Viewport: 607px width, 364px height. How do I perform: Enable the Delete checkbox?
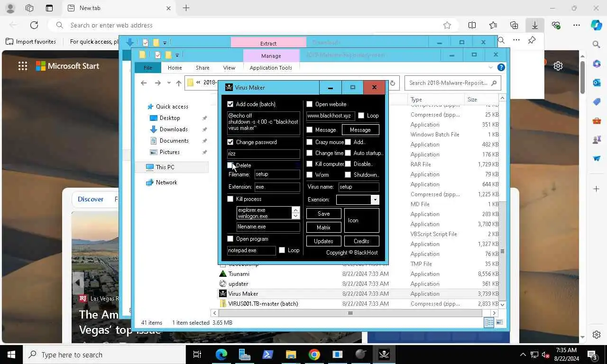click(x=230, y=165)
